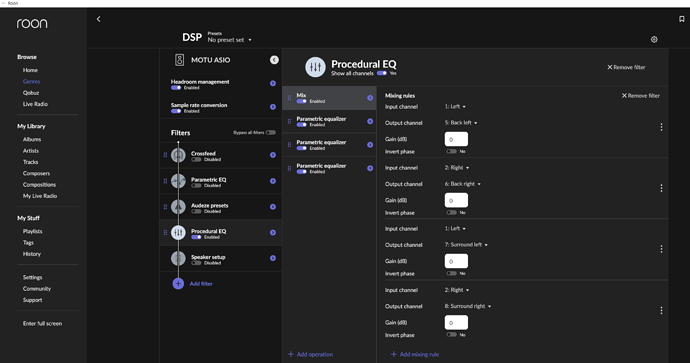Viewport: 690px width, 363px height.
Task: Click Enter full screen
Action: tap(42, 323)
